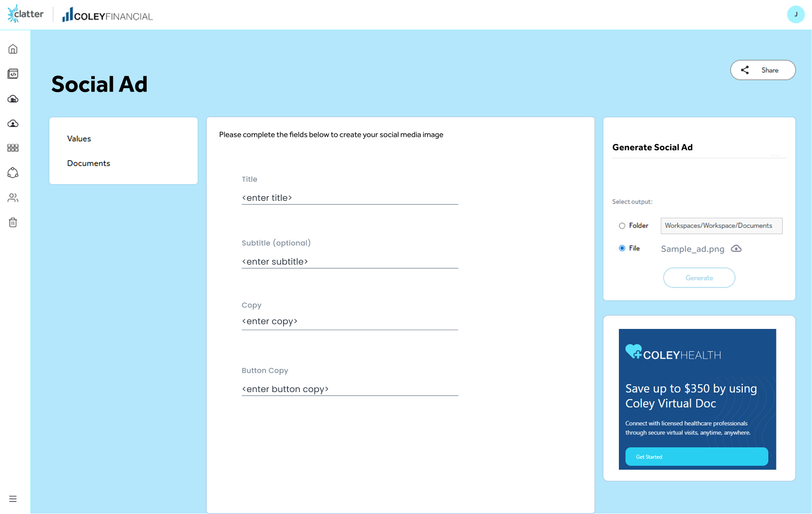Click the Share button
The image size is (812, 514).
(x=762, y=70)
